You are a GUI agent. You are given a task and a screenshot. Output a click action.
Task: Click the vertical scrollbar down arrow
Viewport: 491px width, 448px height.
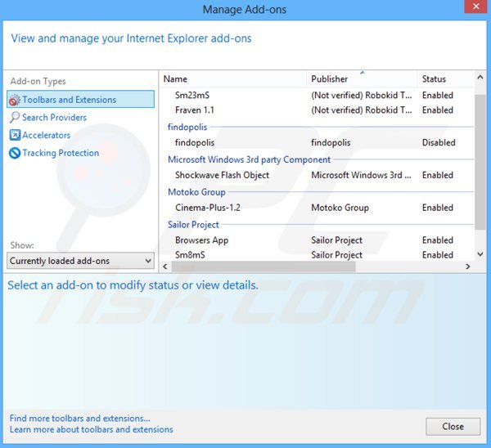pos(480,254)
